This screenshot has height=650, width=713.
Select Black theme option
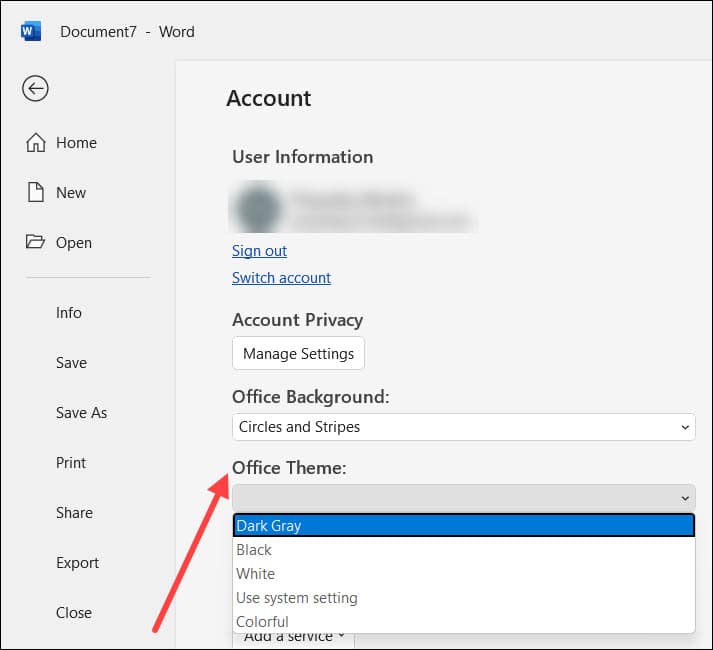tap(463, 550)
